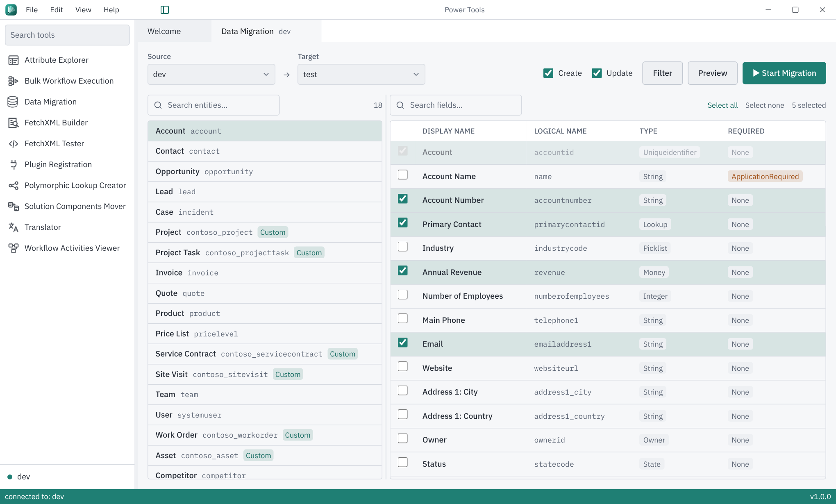Click the Translator icon
This screenshot has height=504, width=836.
[x=13, y=227]
